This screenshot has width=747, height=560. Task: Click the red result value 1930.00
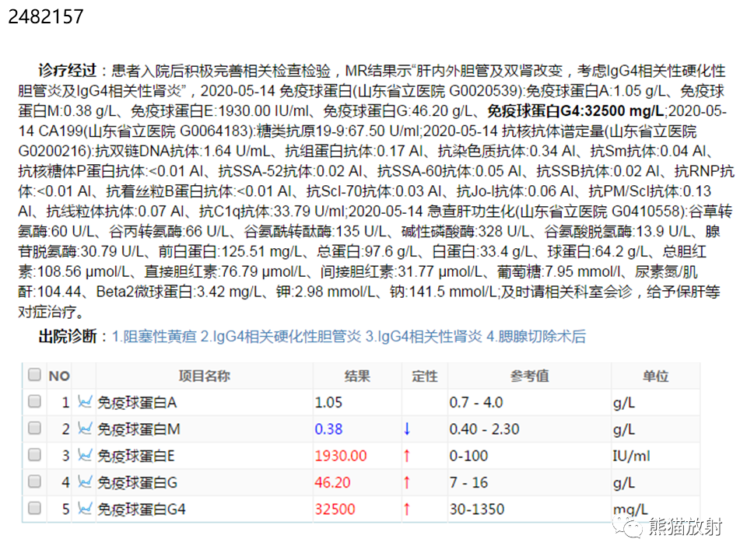coord(341,456)
